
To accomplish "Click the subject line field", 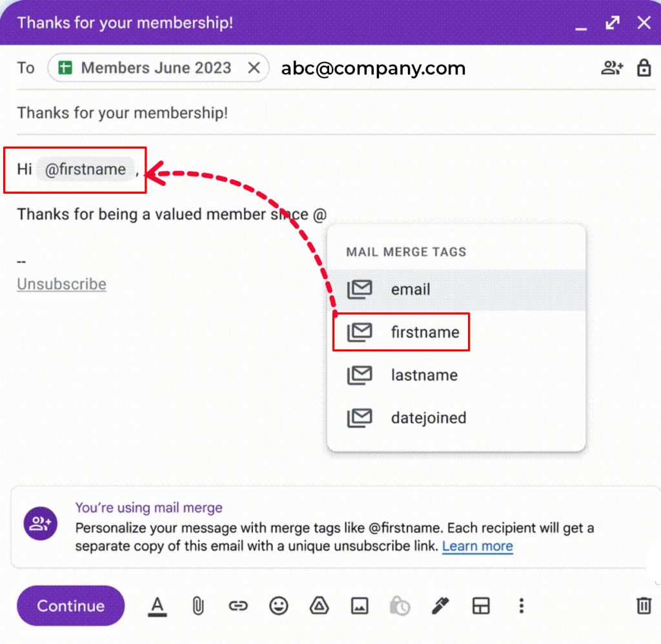I will (323, 113).
